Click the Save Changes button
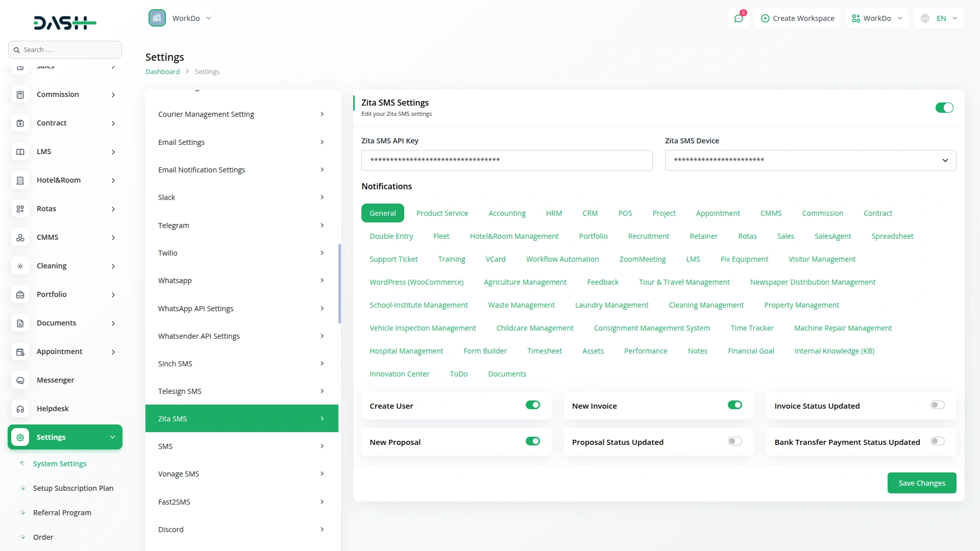 pyautogui.click(x=921, y=483)
